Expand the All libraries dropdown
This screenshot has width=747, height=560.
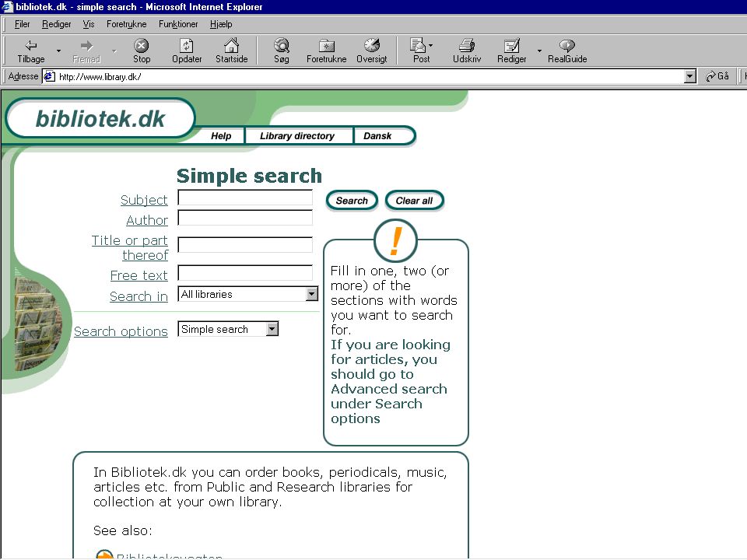[312, 294]
